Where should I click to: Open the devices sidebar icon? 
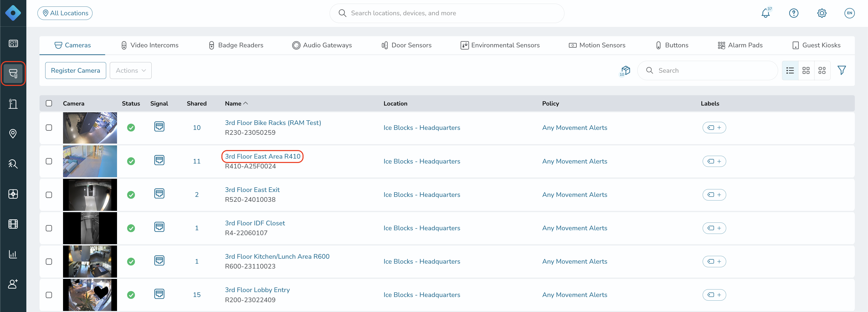pyautogui.click(x=13, y=73)
